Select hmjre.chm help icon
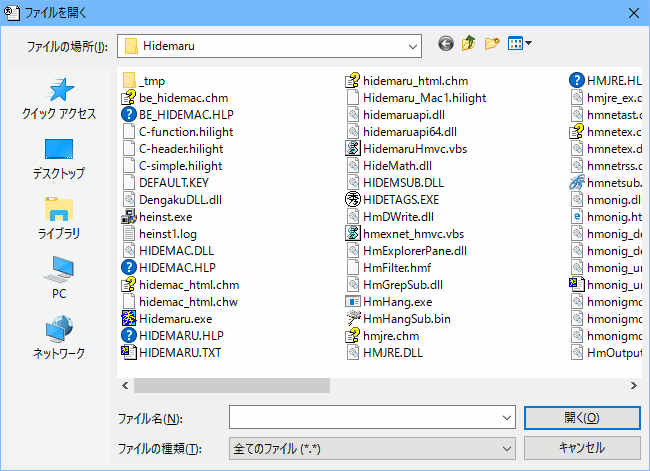Viewport: 650px width, 471px height. pyautogui.click(x=353, y=335)
